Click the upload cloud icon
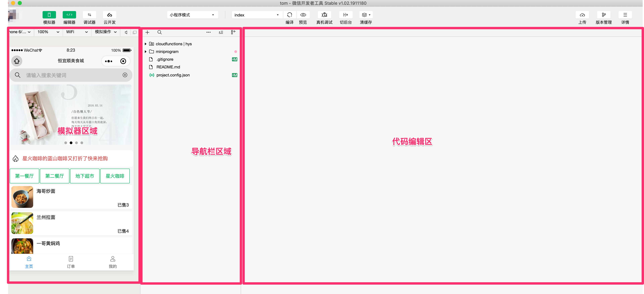Image resolution: width=644 pixels, height=294 pixels. click(582, 15)
